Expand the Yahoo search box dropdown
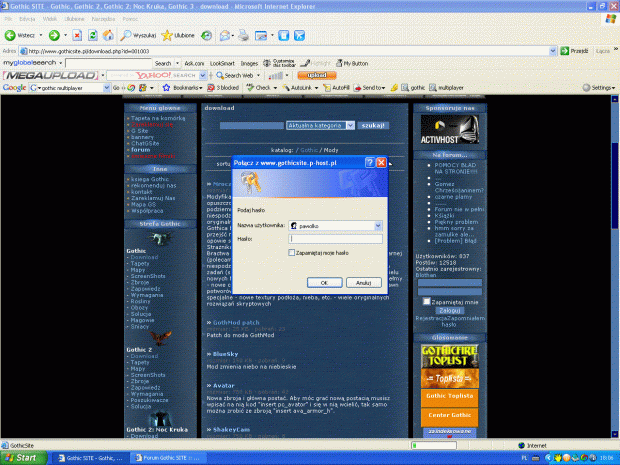Image resolution: width=620 pixels, height=465 pixels. tap(202, 75)
